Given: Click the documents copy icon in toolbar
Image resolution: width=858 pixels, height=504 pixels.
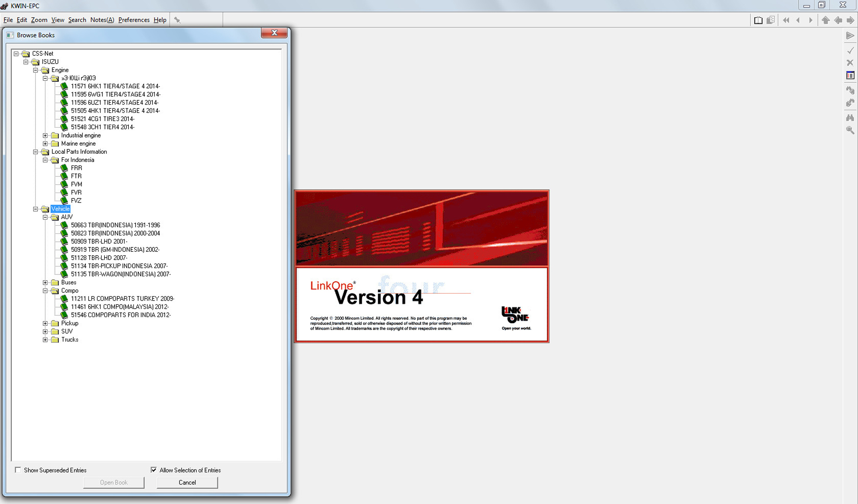Looking at the screenshot, I should point(771,20).
